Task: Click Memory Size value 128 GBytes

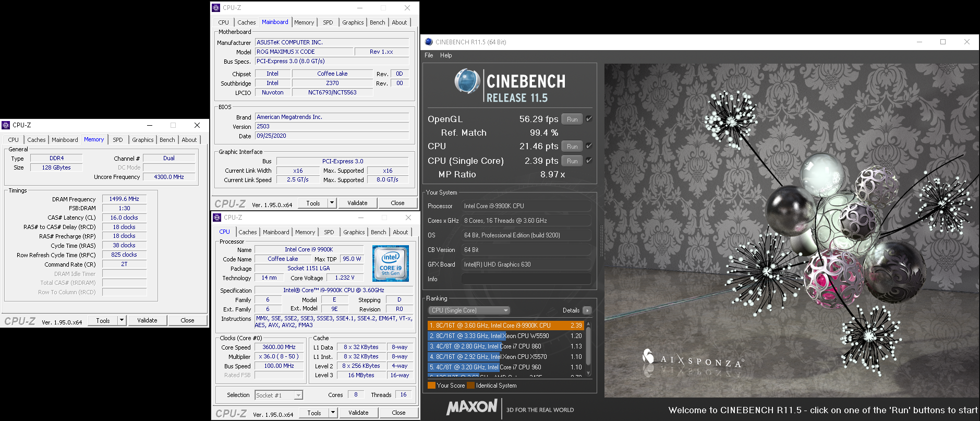Action: 56,167
